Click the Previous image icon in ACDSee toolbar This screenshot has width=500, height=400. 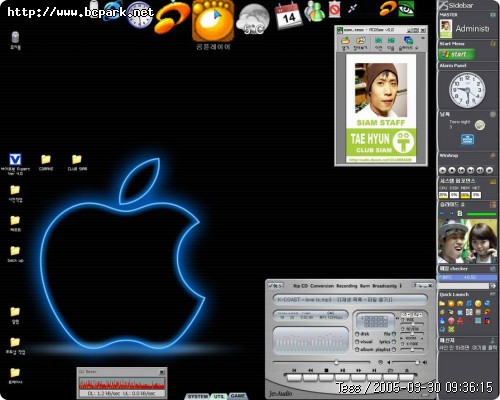click(379, 40)
